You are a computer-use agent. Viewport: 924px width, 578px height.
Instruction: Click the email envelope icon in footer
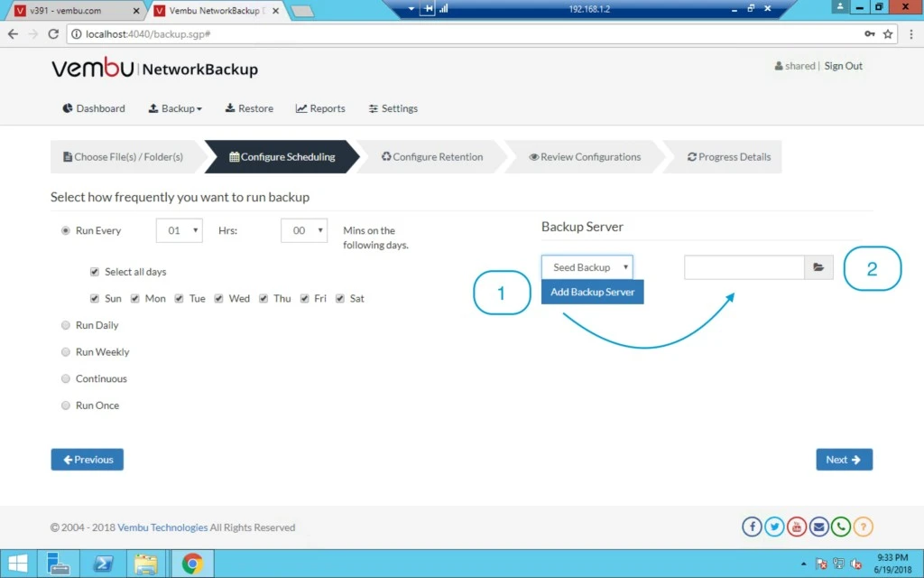819,527
